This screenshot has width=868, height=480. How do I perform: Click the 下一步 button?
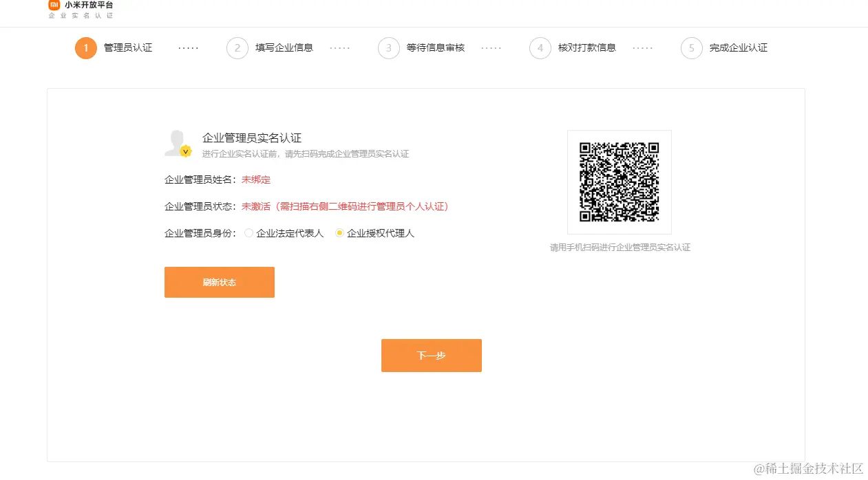tap(432, 356)
